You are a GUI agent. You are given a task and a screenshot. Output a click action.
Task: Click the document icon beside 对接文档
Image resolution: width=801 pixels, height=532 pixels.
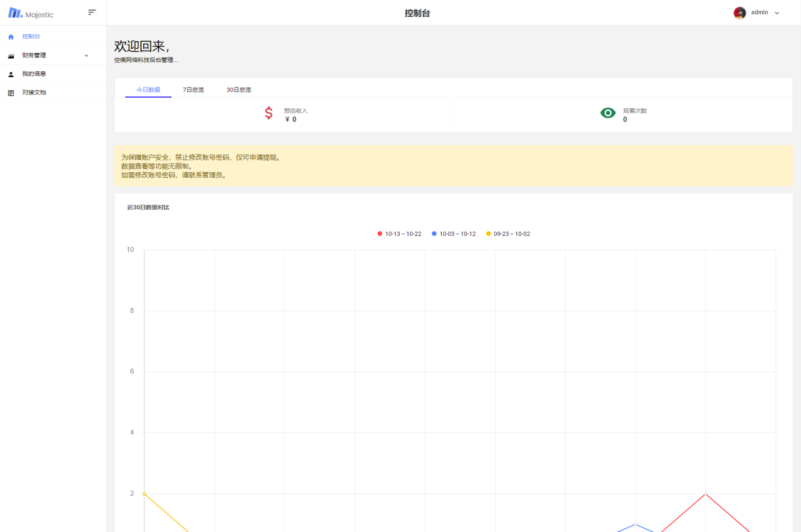(x=11, y=92)
